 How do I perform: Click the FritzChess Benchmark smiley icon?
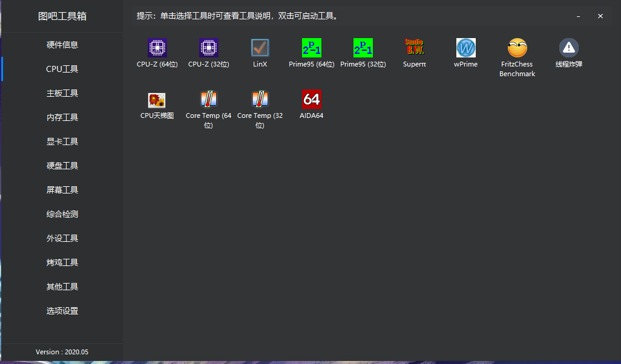tap(517, 48)
